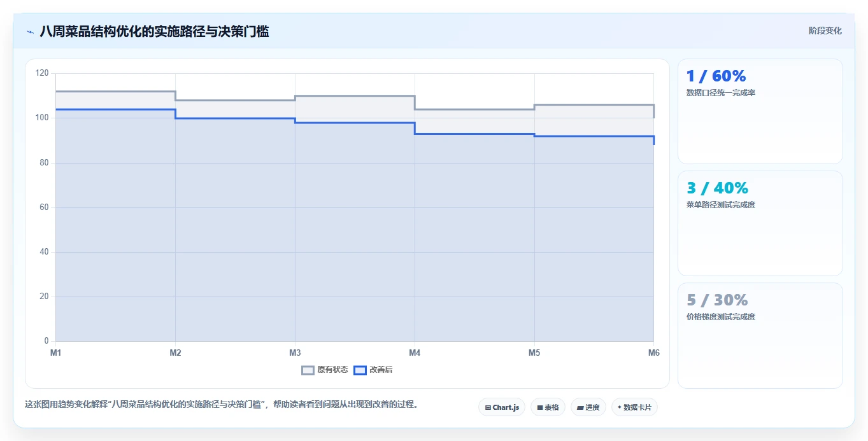
Task: Click the 20 y-axis value
Action: point(44,297)
